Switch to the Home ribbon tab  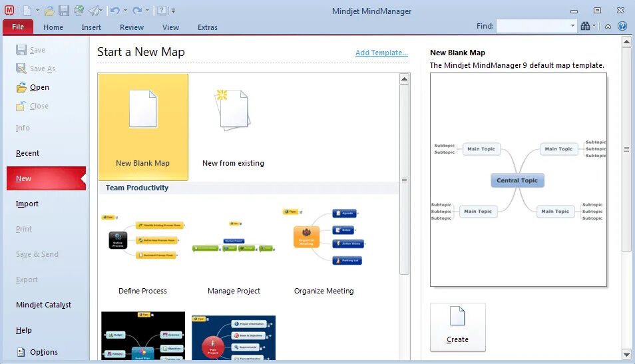53,27
